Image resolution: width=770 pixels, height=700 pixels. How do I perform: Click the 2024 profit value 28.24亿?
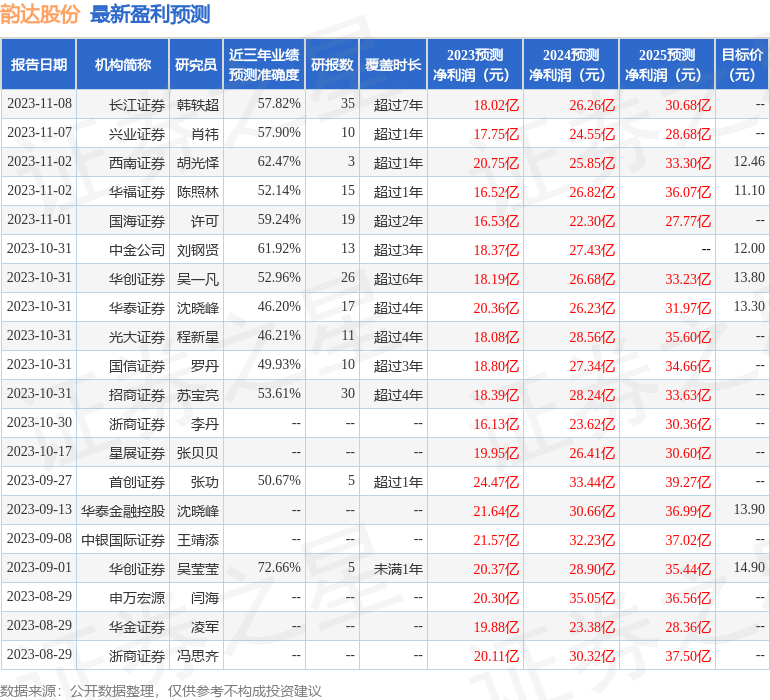click(x=592, y=394)
